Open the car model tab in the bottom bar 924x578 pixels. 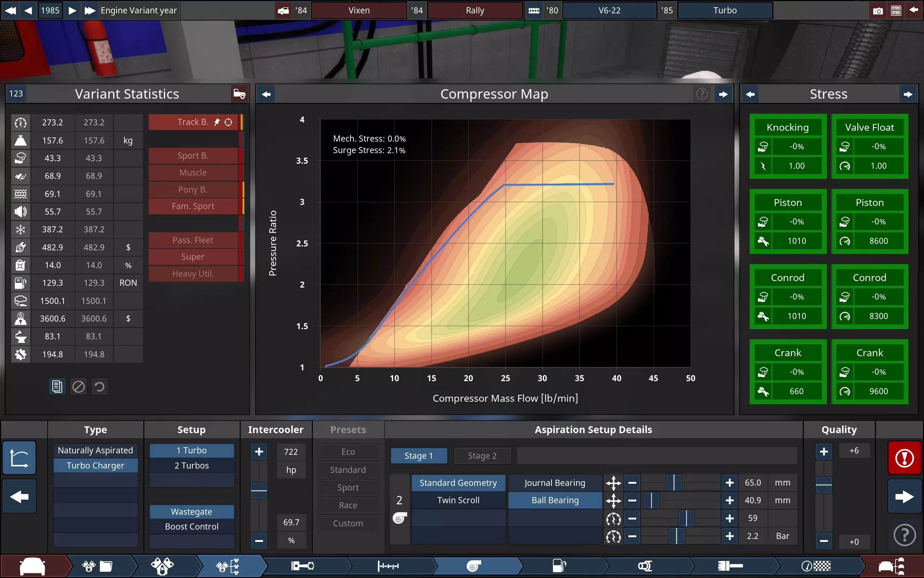pyautogui.click(x=32, y=566)
